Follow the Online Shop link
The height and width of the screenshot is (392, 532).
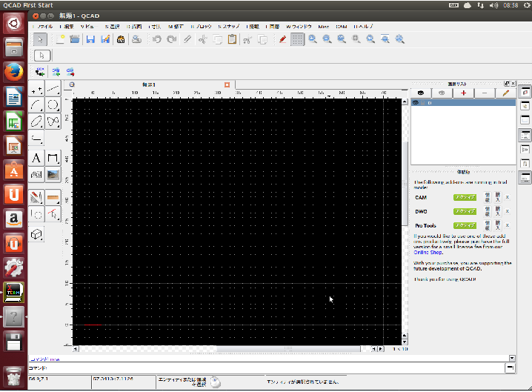428,253
